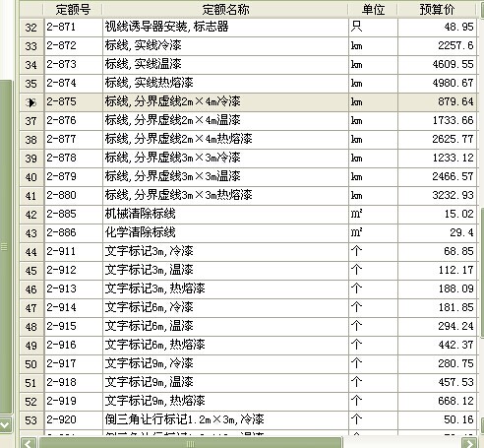
Task: Click 标线,分界虚线2m×4m冷漆 name cell
Action: point(225,102)
